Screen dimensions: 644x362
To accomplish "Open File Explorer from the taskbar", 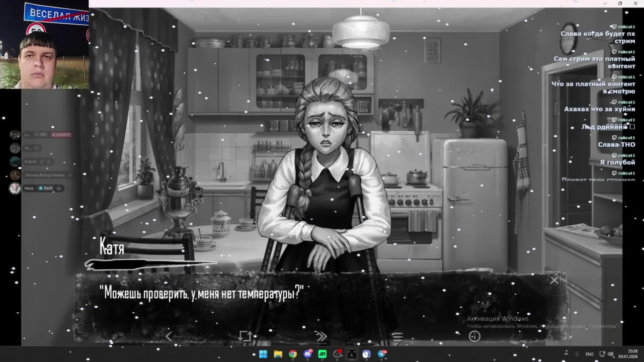I will (x=278, y=354).
